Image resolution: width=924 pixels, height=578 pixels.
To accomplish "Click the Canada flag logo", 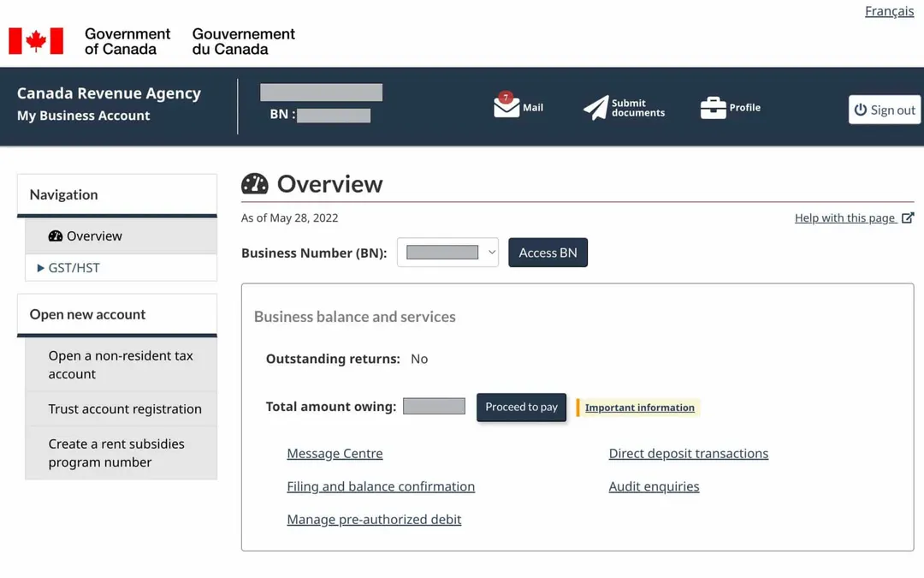I will pyautogui.click(x=36, y=41).
